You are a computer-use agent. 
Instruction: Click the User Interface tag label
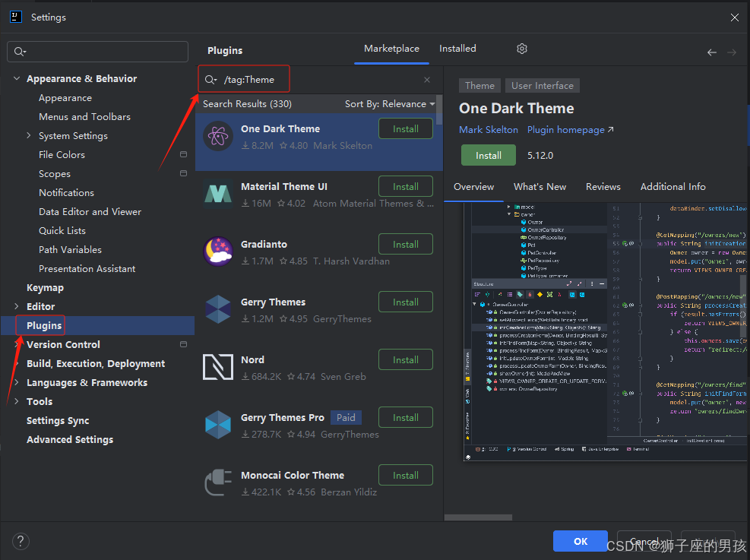pos(543,86)
